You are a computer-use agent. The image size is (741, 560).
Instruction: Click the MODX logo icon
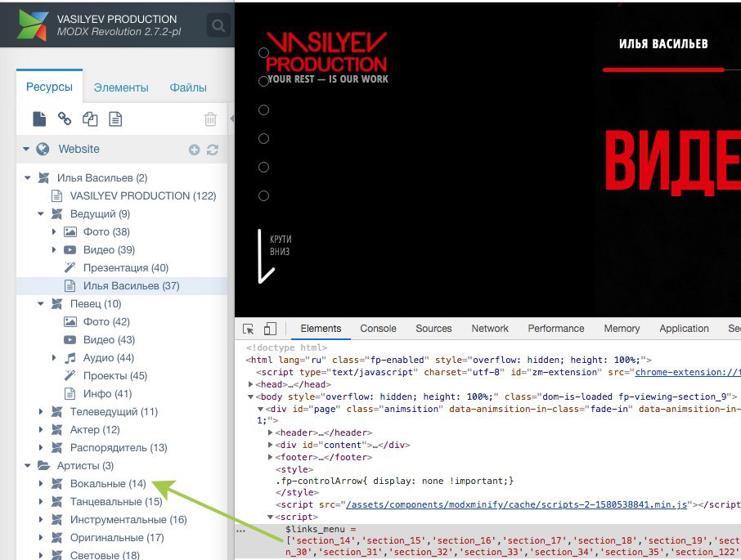coord(32,25)
